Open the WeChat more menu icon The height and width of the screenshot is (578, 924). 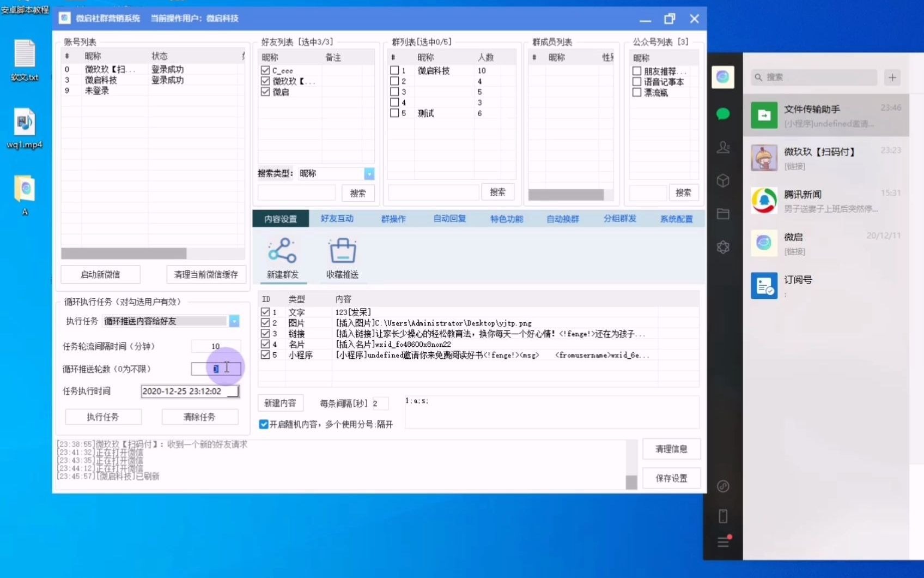tap(723, 541)
